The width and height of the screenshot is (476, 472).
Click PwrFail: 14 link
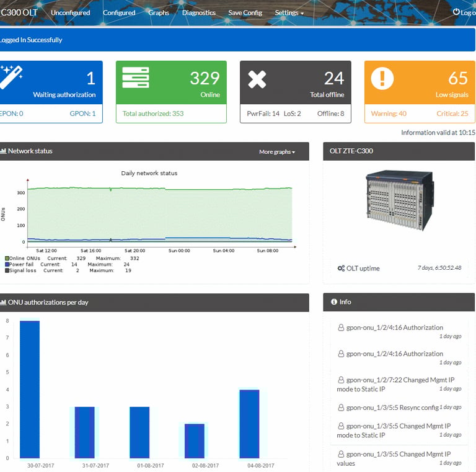(263, 114)
